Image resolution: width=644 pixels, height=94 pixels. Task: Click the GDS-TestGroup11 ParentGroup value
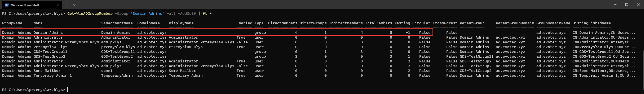tap(477, 56)
